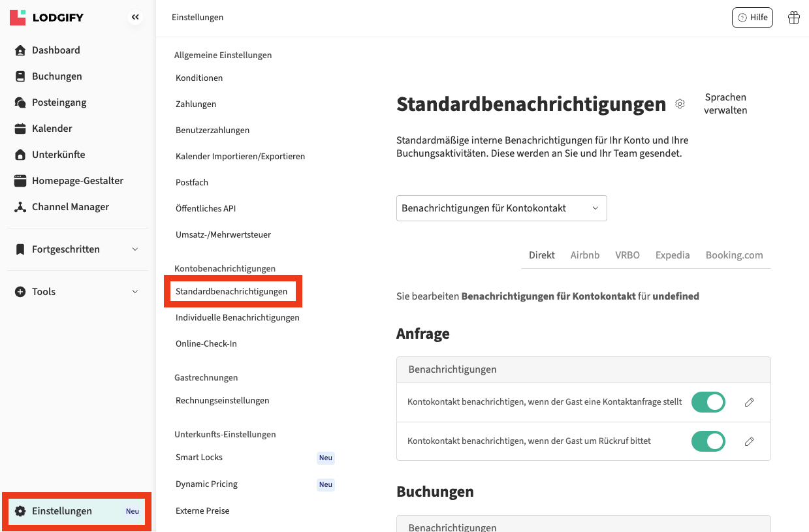
Task: Open Smart Locks settings
Action: pos(199,458)
